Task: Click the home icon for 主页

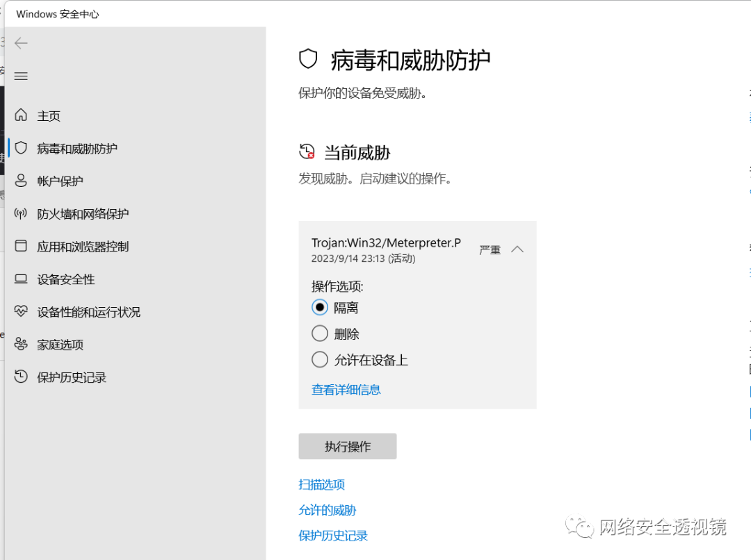Action: click(21, 115)
